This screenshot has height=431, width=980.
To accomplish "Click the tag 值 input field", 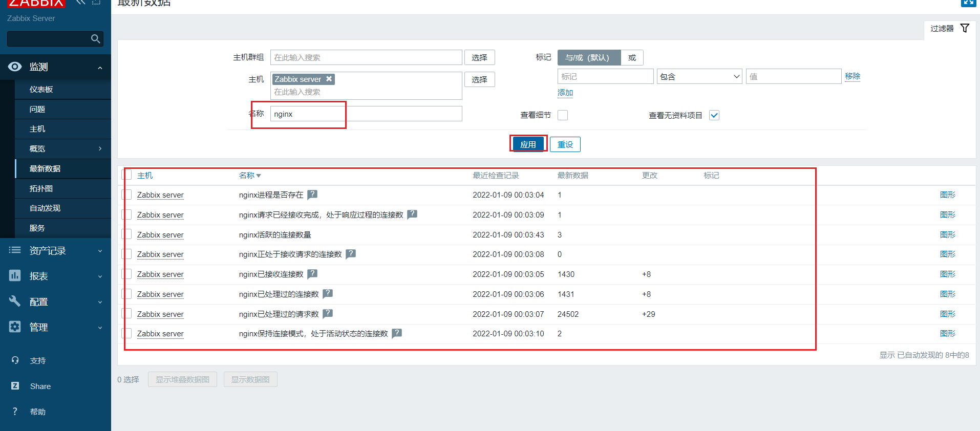I will tap(794, 76).
